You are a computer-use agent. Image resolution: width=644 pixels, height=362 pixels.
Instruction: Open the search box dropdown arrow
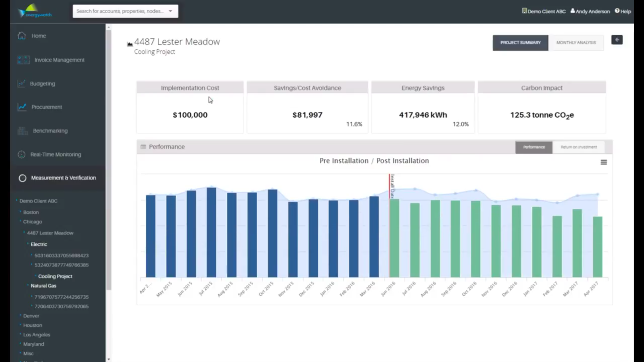171,11
